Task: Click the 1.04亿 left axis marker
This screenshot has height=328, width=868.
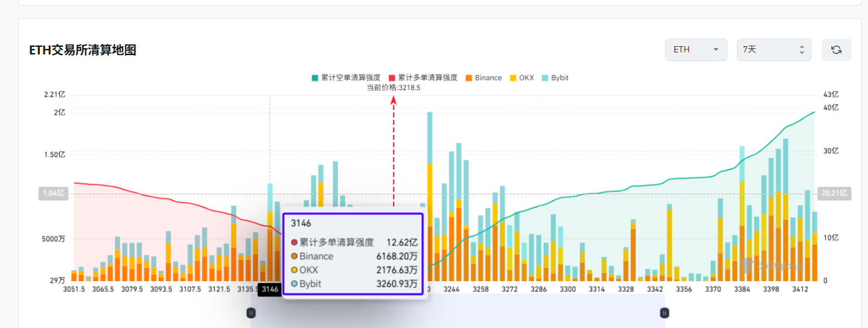Action: pyautogui.click(x=54, y=194)
